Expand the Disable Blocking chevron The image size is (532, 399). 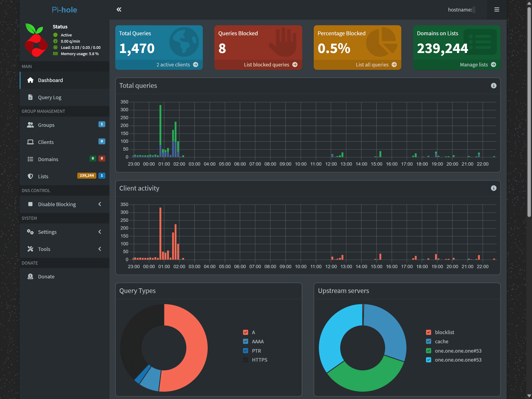(x=100, y=204)
